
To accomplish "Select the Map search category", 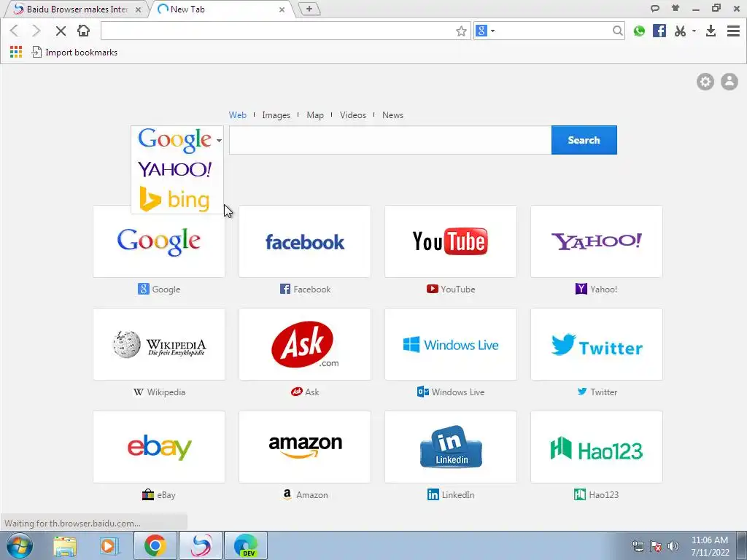I will [x=315, y=114].
